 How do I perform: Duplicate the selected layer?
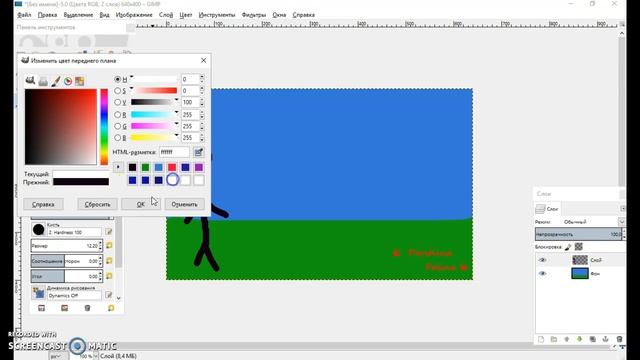tap(593, 339)
